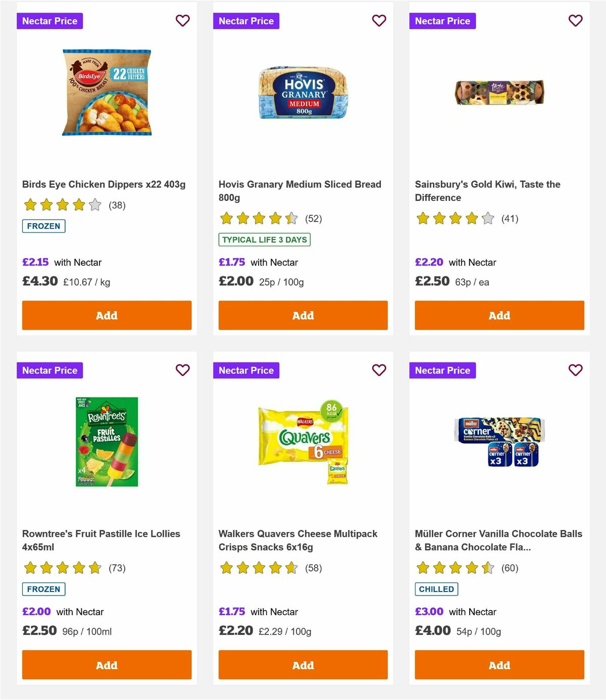Favourite the Birds Eye Chicken Dippers
Image resolution: width=606 pixels, height=700 pixels.
[182, 21]
